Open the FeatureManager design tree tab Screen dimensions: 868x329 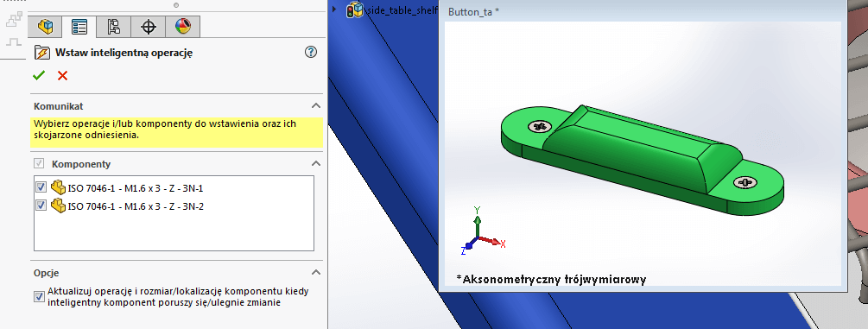coord(45,26)
